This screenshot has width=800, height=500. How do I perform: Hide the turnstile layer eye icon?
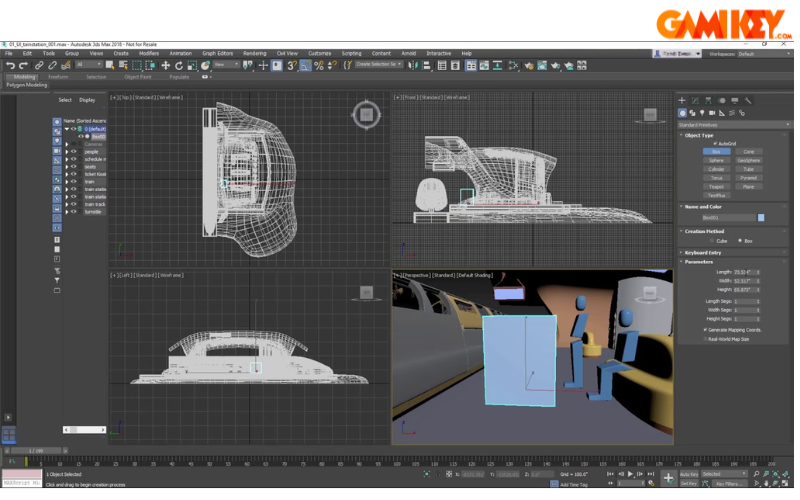[74, 211]
